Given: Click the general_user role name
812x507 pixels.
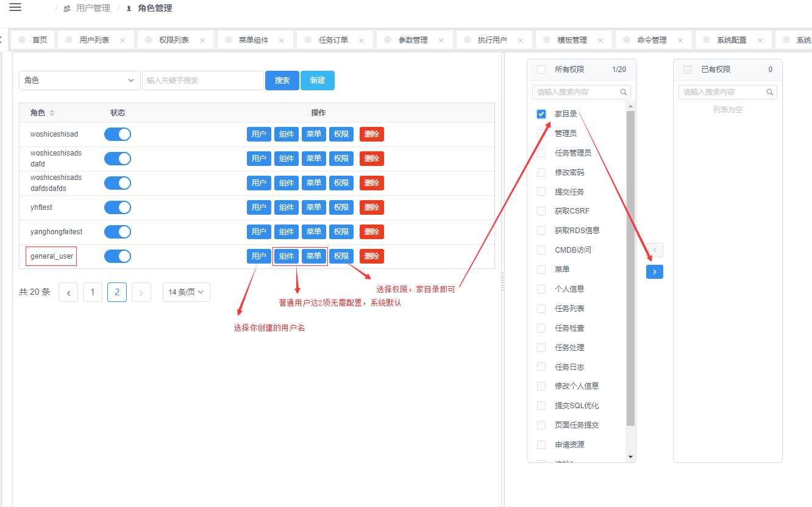Looking at the screenshot, I should pos(52,256).
